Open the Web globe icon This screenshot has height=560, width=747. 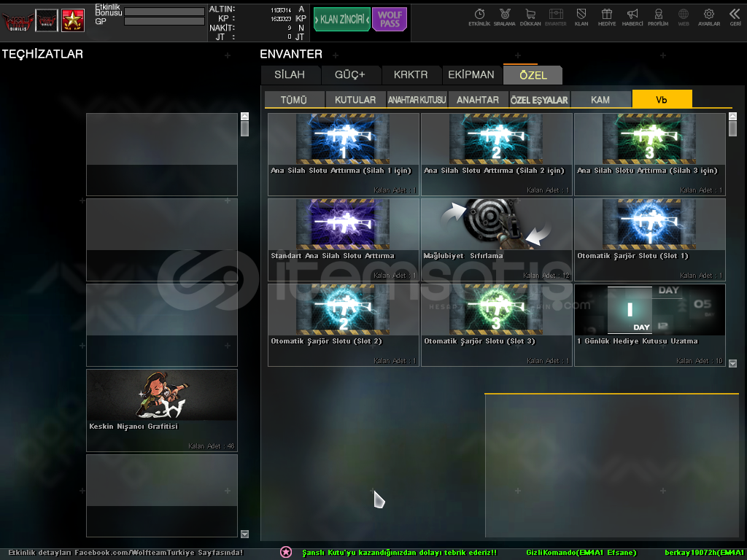(x=683, y=17)
